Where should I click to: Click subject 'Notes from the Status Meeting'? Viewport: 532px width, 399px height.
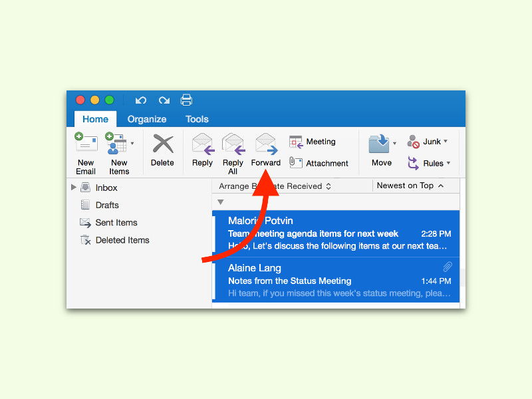point(290,281)
